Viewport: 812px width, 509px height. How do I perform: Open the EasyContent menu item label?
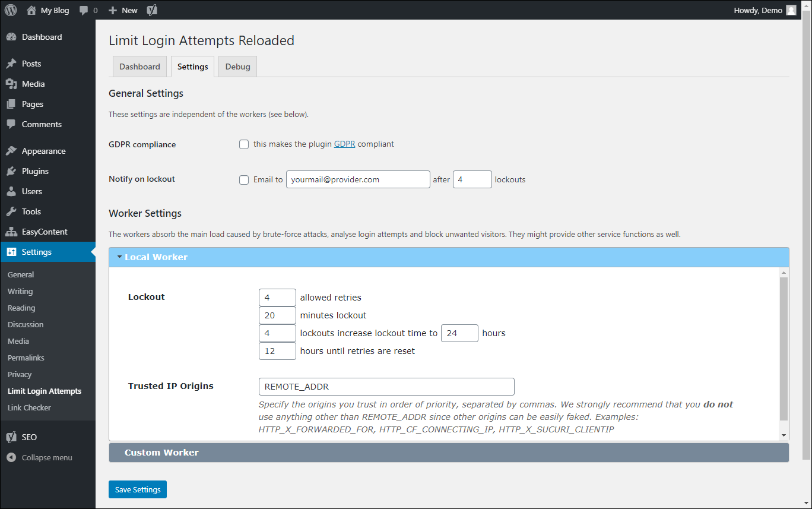(45, 232)
